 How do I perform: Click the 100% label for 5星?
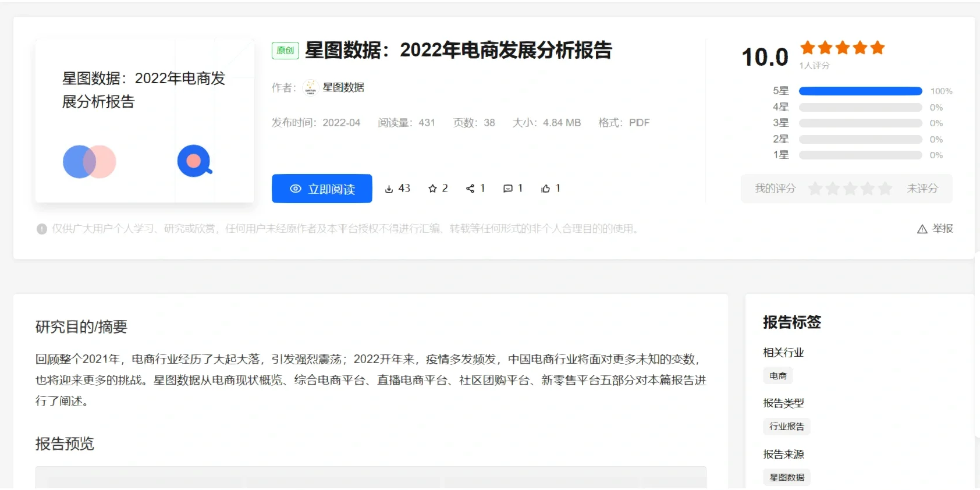[x=941, y=91]
